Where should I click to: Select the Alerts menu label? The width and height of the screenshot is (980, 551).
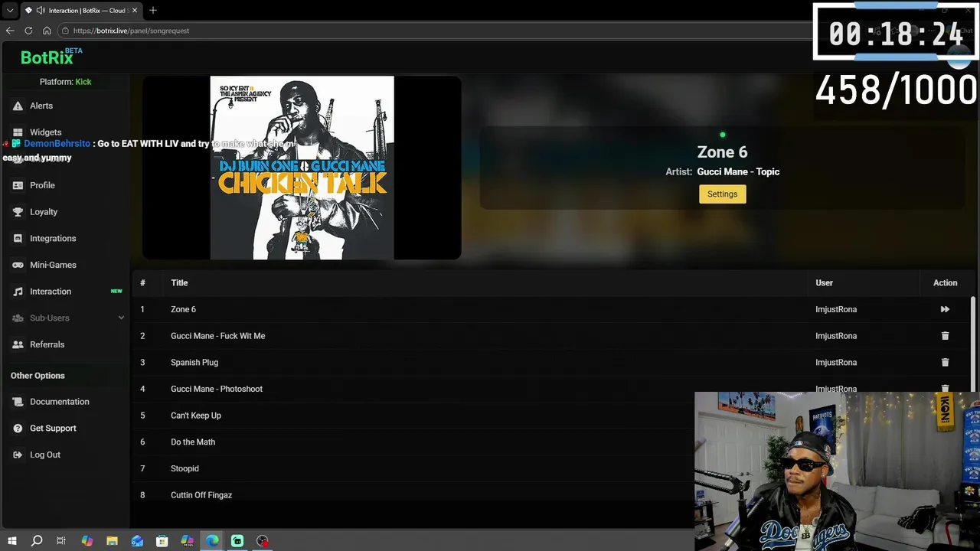41,106
